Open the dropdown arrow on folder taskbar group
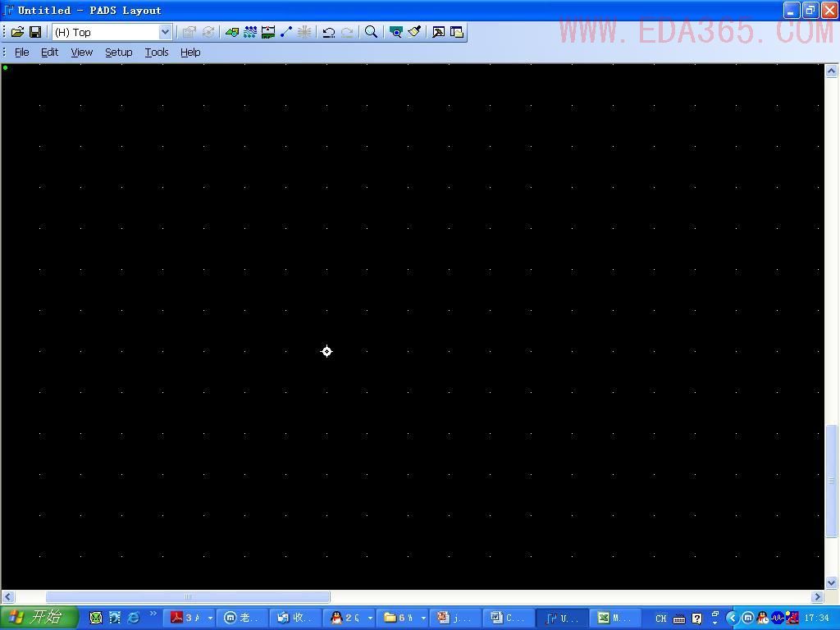840x630 pixels. point(424,619)
